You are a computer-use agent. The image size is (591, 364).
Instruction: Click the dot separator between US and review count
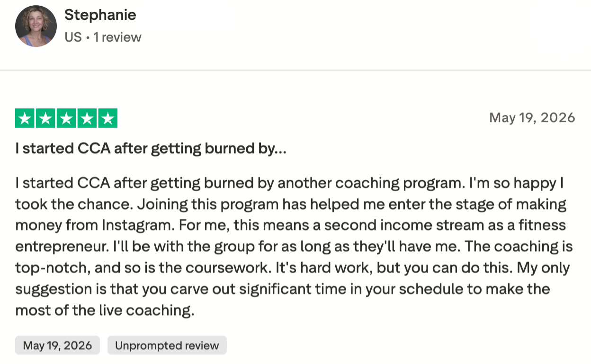pyautogui.click(x=88, y=37)
